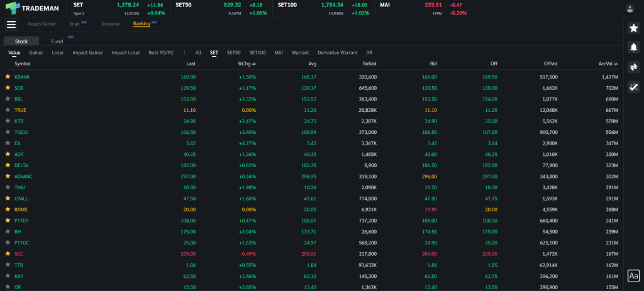The image size is (644, 291).
Task: Toggle favorite star for AOT
Action: pyautogui.click(x=8, y=155)
